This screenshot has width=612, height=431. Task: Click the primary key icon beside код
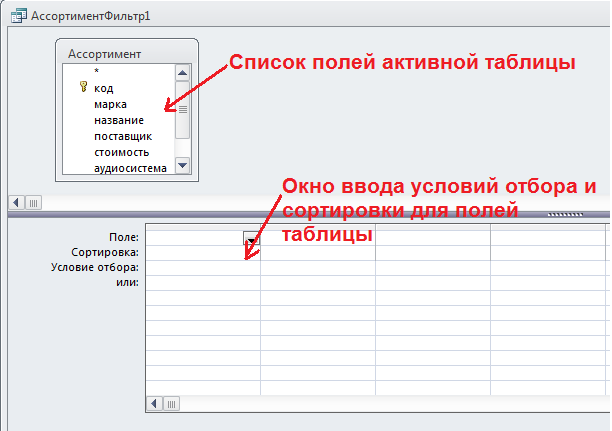83,87
